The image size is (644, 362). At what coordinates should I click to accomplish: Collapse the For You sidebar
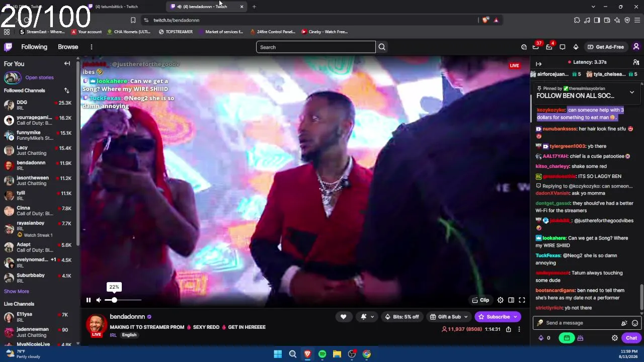[x=67, y=64]
